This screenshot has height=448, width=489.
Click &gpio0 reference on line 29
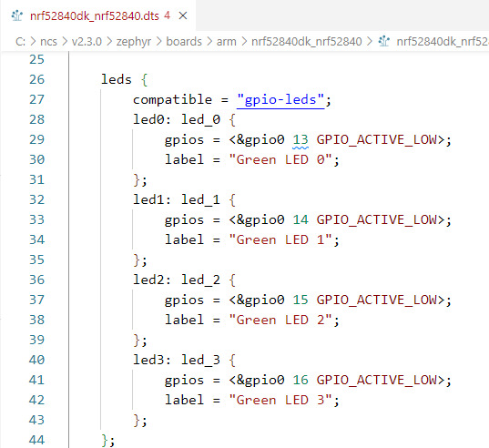tap(260, 140)
